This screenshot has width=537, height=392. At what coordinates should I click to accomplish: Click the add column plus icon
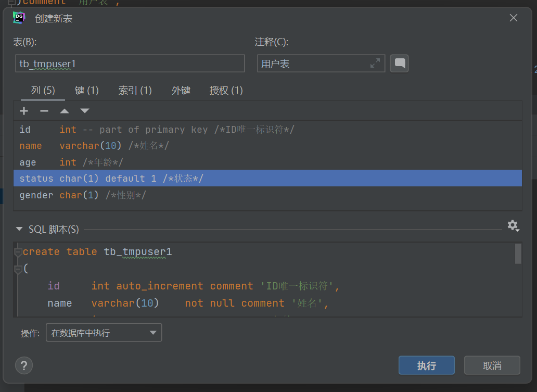point(24,111)
